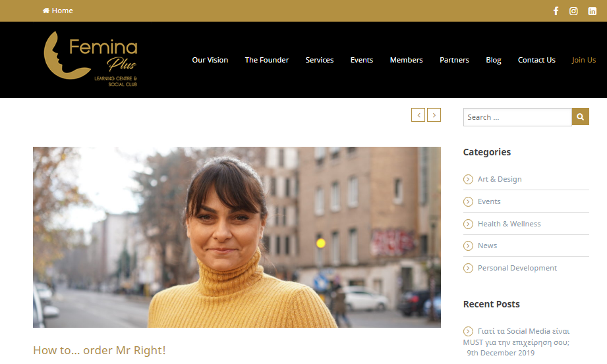Open the News category
The image size is (607, 364).
click(x=487, y=246)
